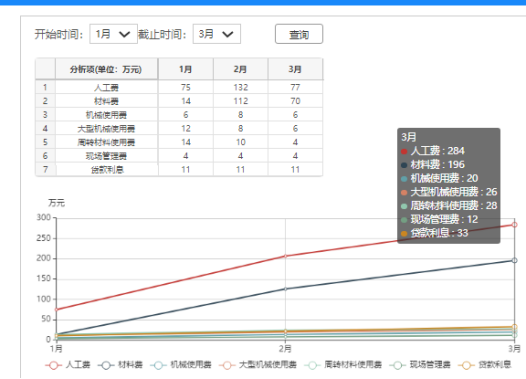This screenshot has width=526, height=379.
Task: Click the 2月 column header
Action: click(241, 69)
